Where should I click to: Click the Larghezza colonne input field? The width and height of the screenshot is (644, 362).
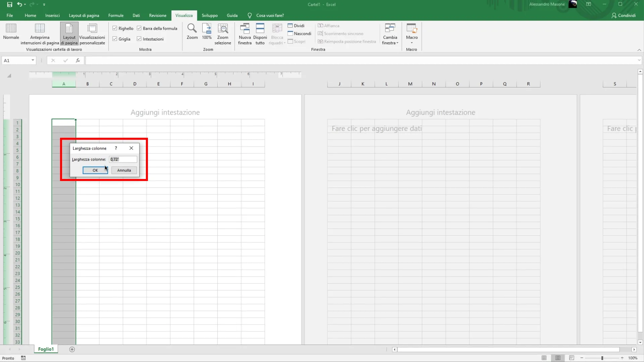(x=123, y=159)
